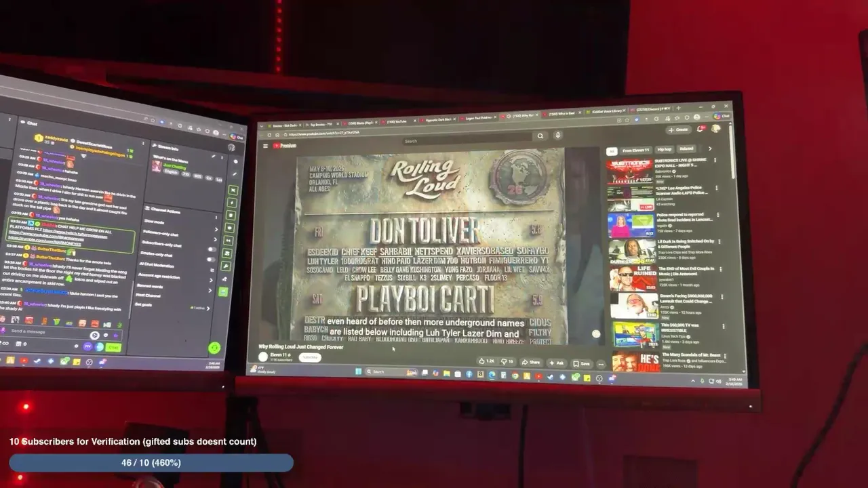Select the Hip hop filter chip
The image size is (868, 488).
tap(664, 150)
